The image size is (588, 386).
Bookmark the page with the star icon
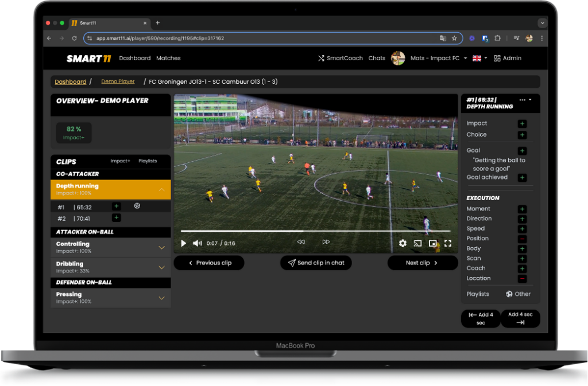454,38
